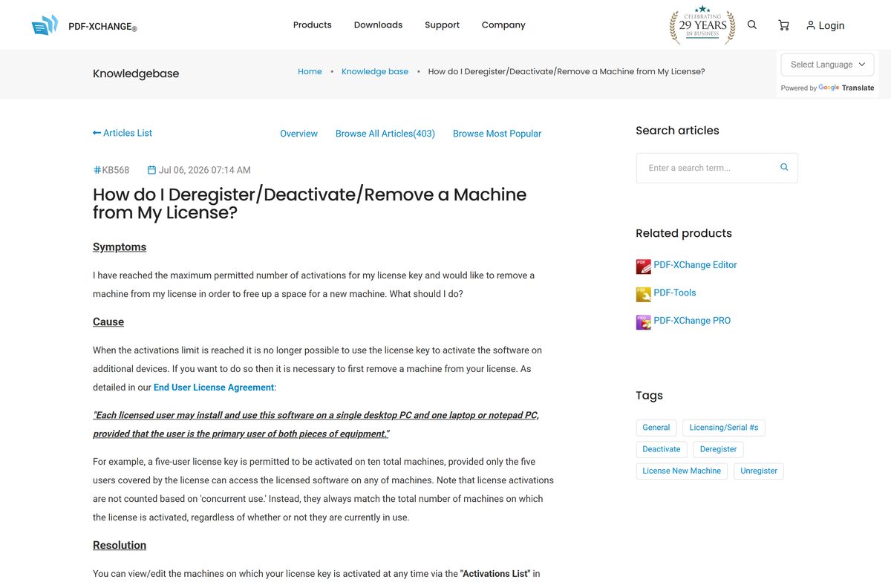Click the Login user icon

click(811, 25)
